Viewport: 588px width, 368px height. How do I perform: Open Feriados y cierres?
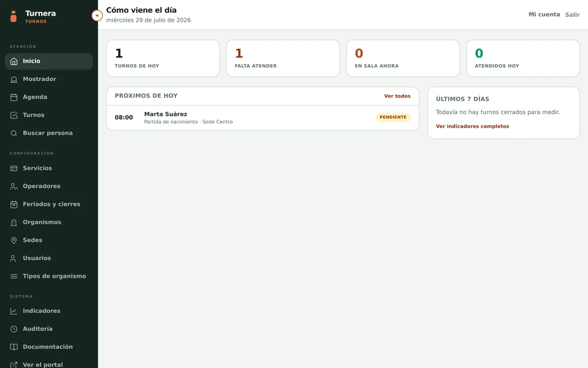pos(49,204)
